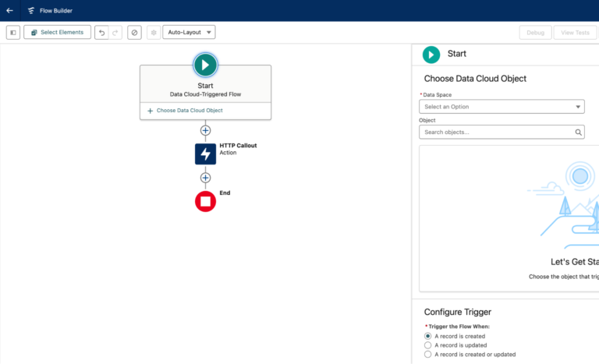Open the Auto-Layout dropdown
The width and height of the screenshot is (599, 364).
click(189, 32)
